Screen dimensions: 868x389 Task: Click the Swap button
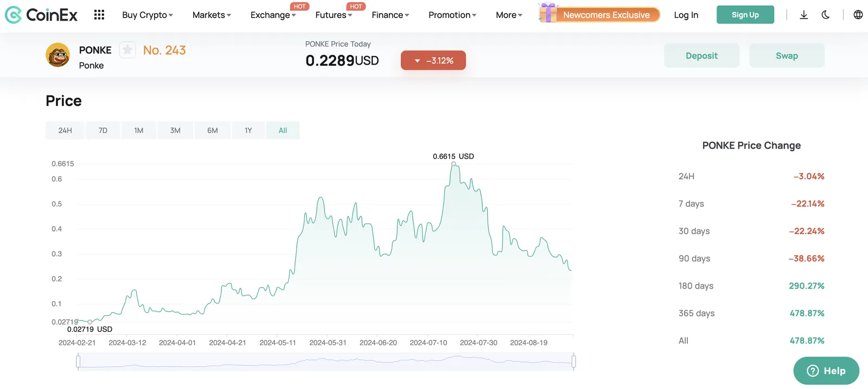click(x=787, y=55)
